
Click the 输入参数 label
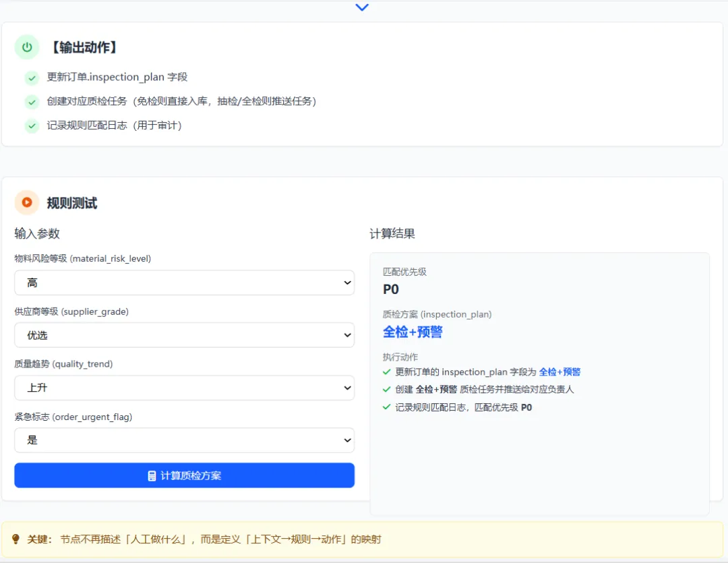[x=37, y=234]
